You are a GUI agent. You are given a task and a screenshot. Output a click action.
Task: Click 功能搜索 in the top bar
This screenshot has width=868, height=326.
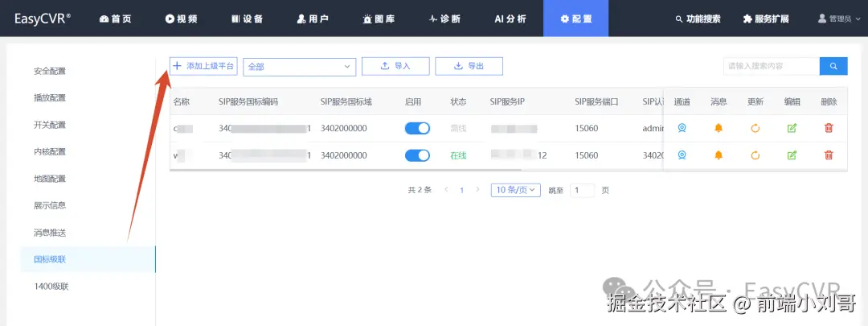(x=698, y=19)
